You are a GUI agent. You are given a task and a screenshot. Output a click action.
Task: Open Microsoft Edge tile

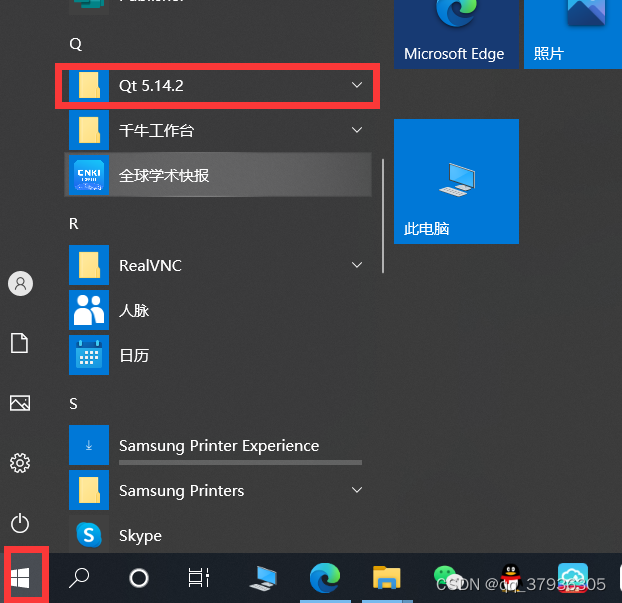tap(456, 34)
